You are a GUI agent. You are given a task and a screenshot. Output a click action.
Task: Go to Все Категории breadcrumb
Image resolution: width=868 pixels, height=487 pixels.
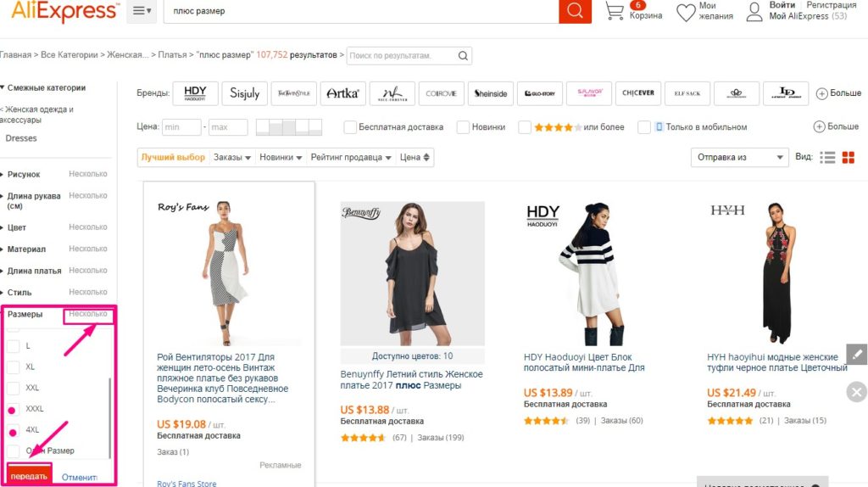click(x=70, y=55)
